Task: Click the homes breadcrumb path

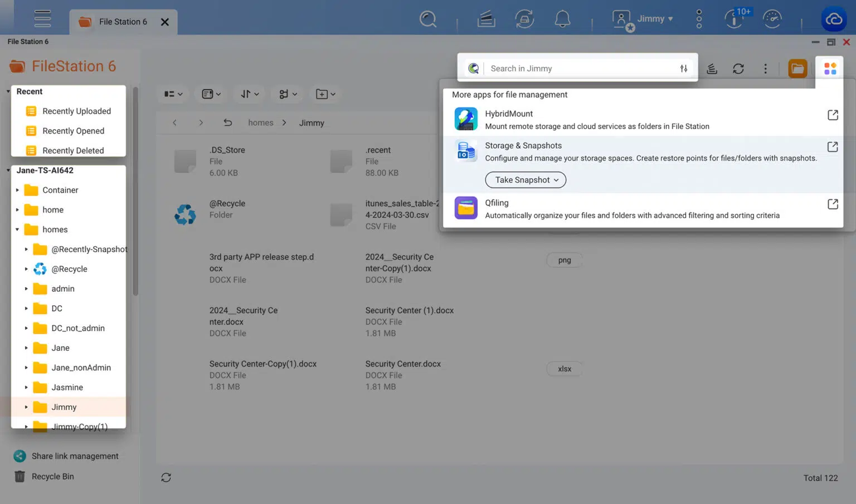Action: (x=260, y=123)
